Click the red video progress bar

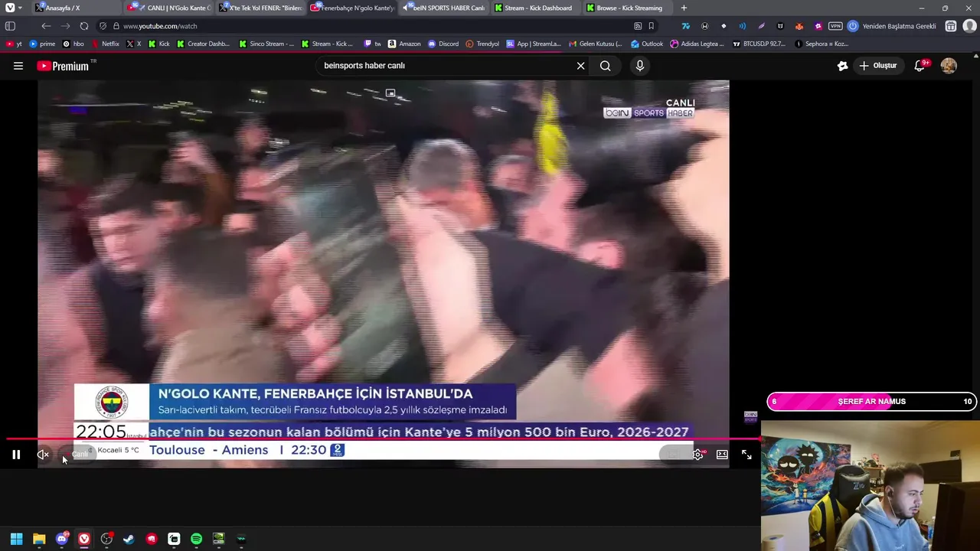pyautogui.click(x=383, y=439)
